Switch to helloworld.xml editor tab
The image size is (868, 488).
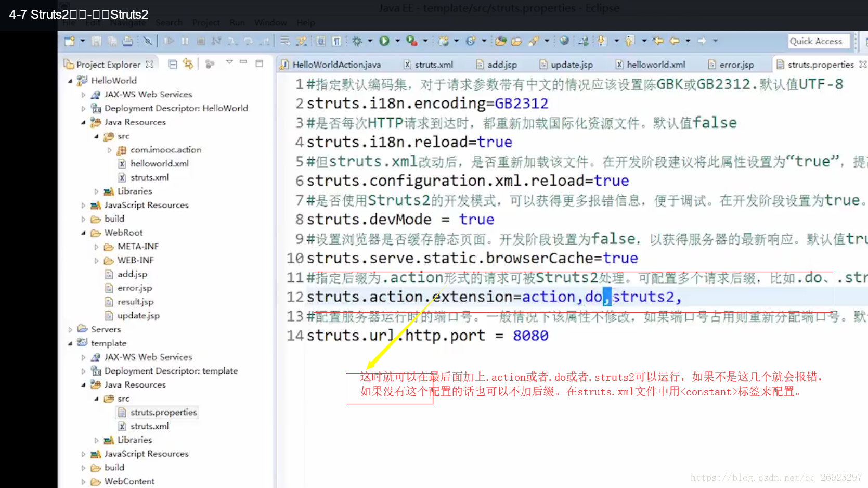coord(650,65)
